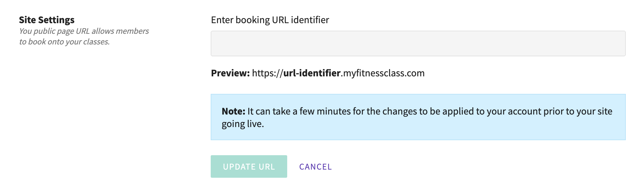
Task: Click the word "identifier" in the field label
Action: (x=310, y=20)
